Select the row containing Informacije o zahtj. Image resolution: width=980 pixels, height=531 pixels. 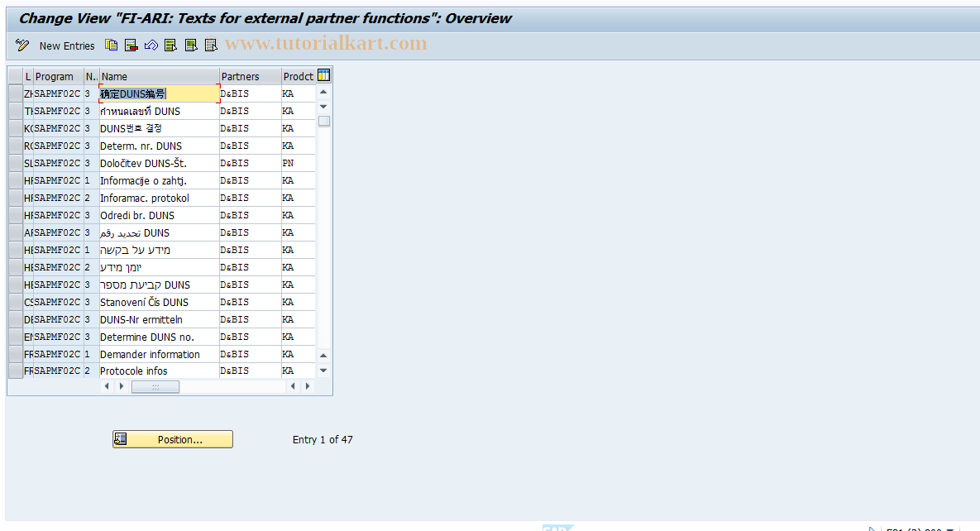coord(16,181)
